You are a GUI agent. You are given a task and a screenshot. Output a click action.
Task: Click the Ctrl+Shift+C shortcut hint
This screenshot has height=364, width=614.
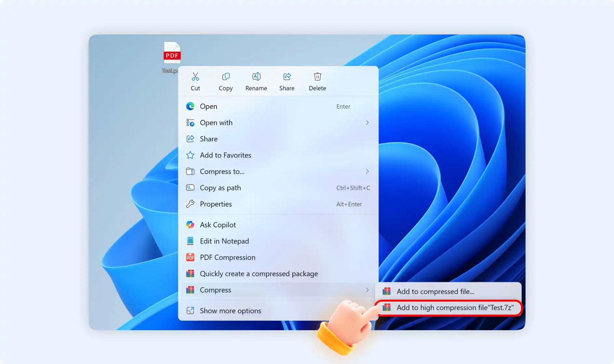[x=353, y=188]
